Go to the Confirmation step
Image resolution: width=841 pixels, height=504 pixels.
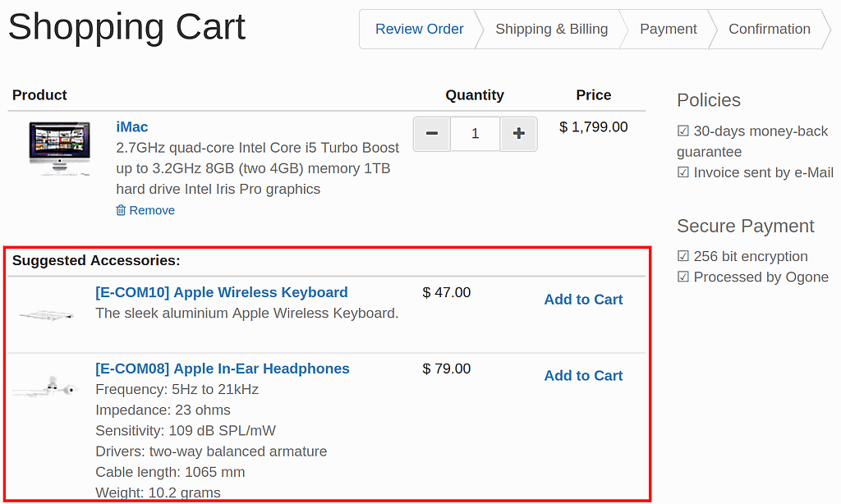(x=769, y=30)
